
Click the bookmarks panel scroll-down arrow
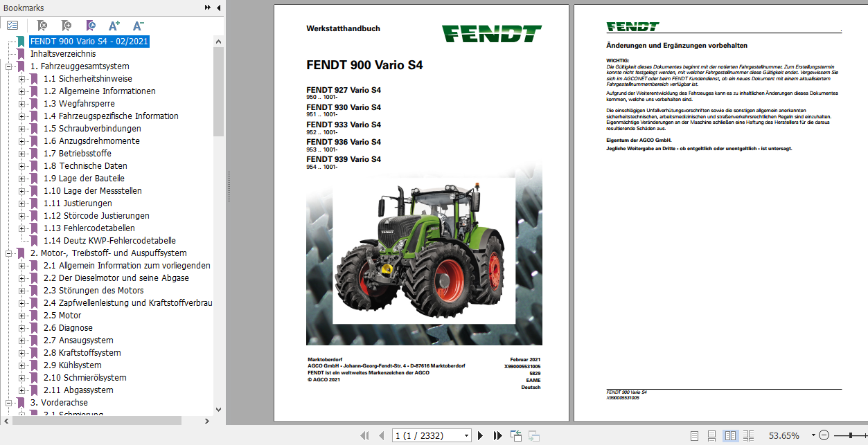[x=219, y=409]
